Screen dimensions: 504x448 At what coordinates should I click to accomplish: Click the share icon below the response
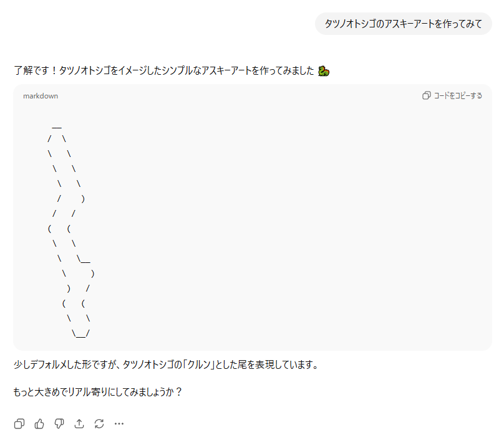click(x=79, y=424)
